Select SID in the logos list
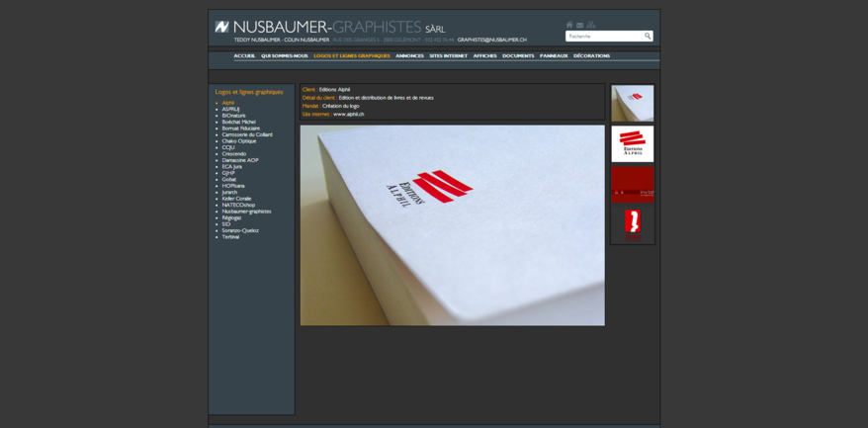The height and width of the screenshot is (428, 868). [225, 224]
